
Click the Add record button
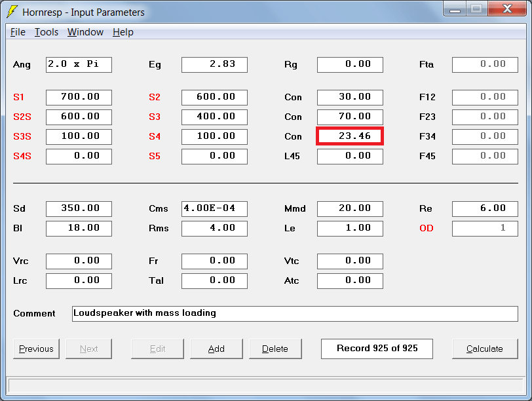216,349
